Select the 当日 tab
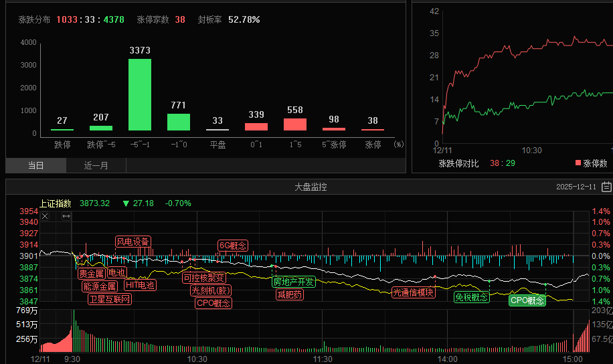613x364 pixels. [x=35, y=166]
